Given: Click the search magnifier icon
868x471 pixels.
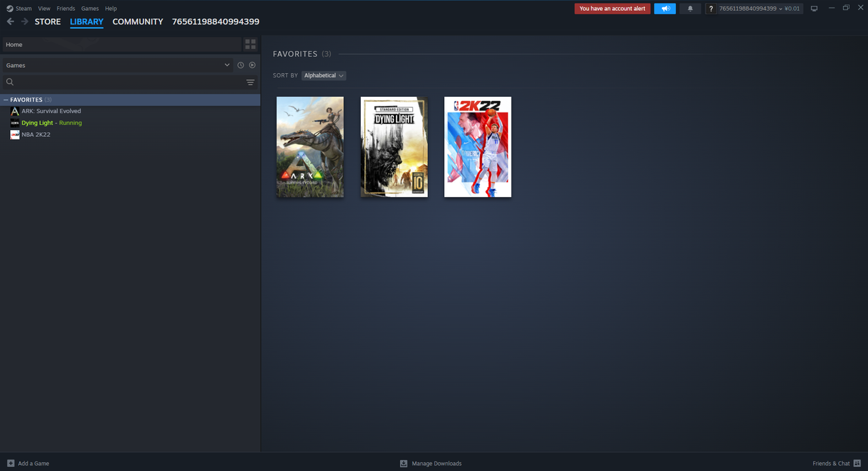Looking at the screenshot, I should (9, 82).
